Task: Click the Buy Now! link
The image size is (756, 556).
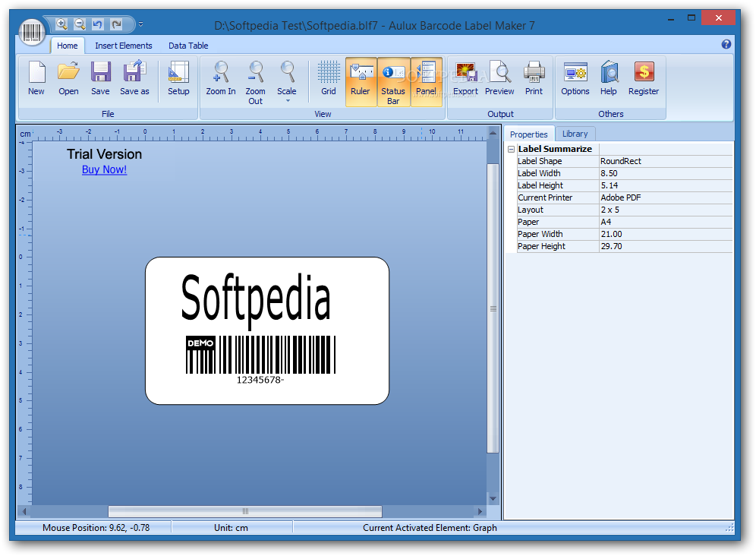Action: coord(104,169)
